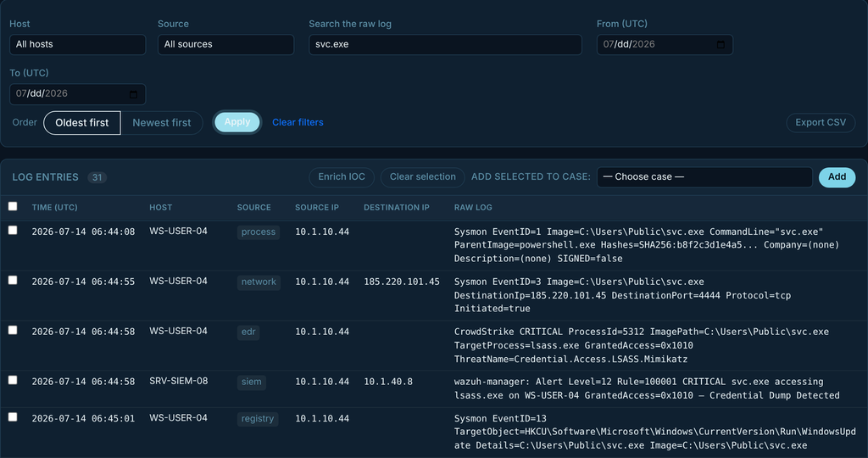Select Oldest first ordering
Viewport: 868px width, 458px height.
tap(82, 123)
